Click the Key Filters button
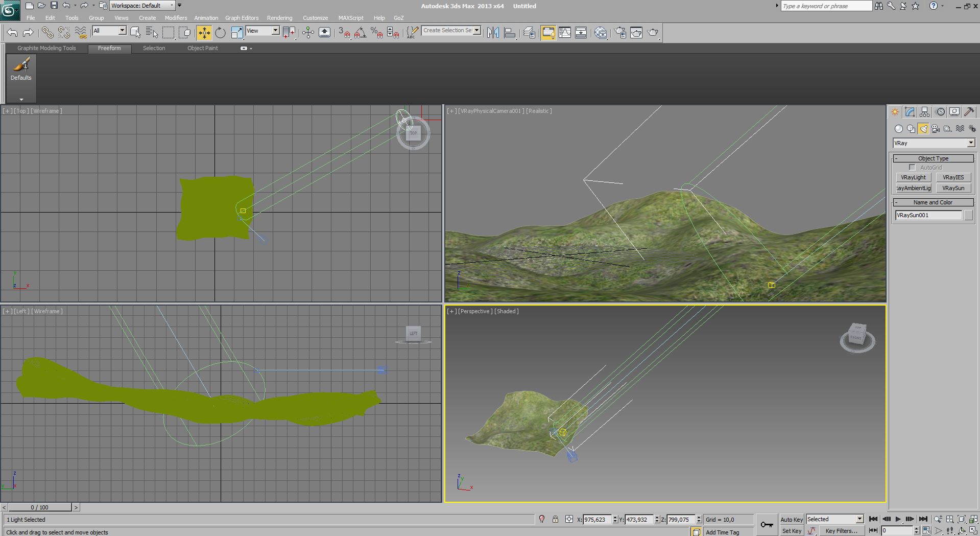 841,531
